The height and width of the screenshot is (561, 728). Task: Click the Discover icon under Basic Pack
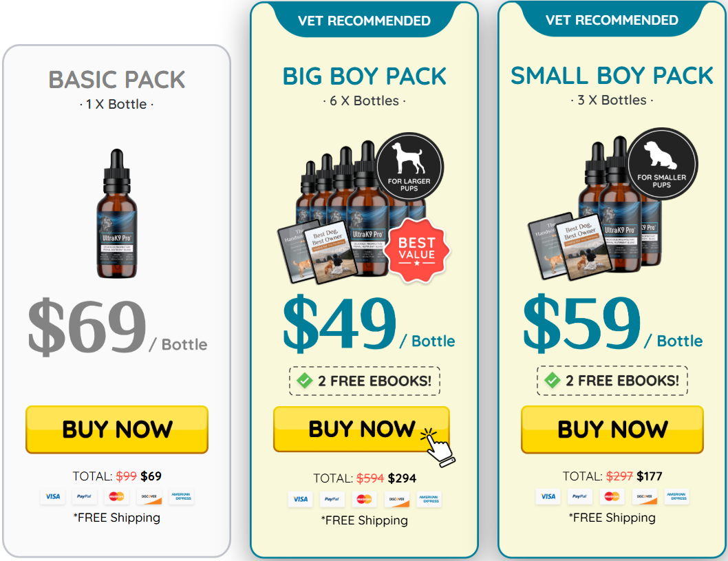point(149,496)
